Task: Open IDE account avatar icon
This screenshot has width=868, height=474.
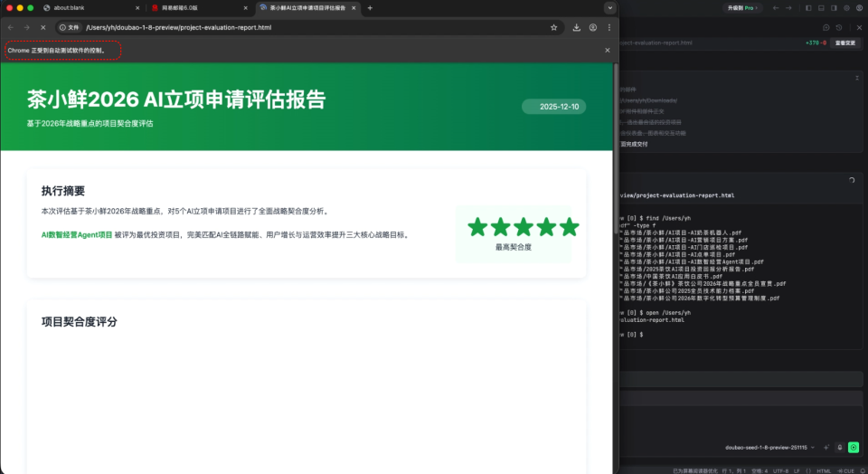Action: click(859, 8)
